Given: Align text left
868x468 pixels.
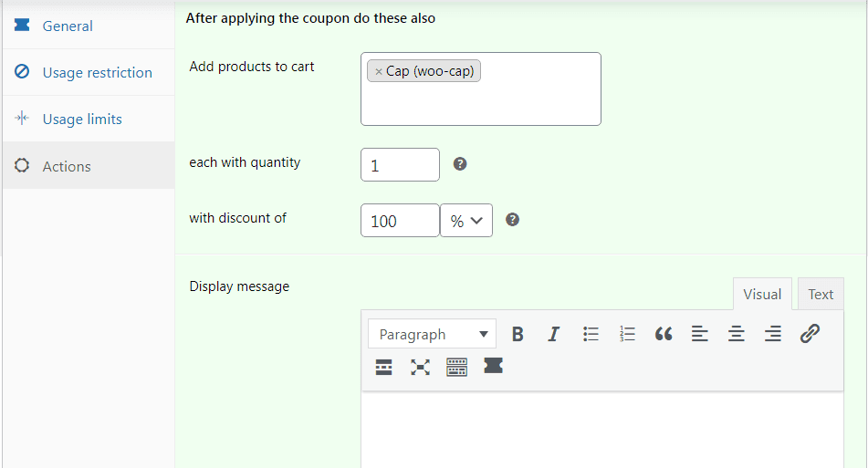Looking at the screenshot, I should click(x=700, y=334).
